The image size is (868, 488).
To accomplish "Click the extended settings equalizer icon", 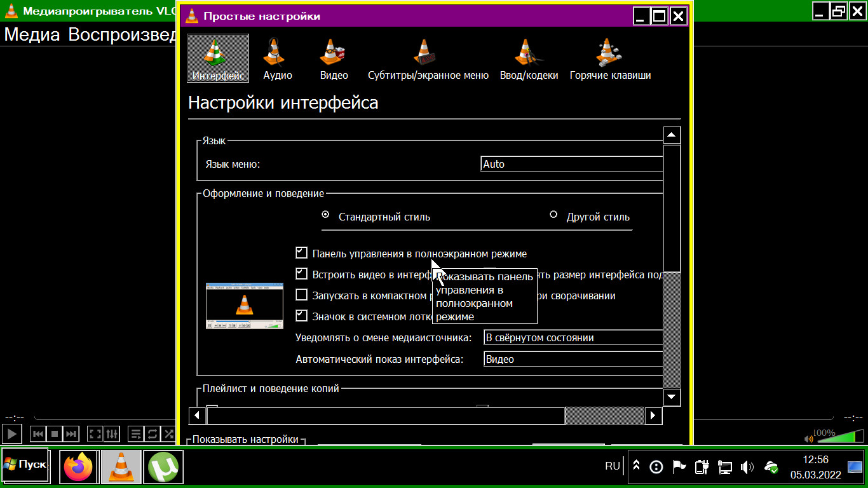I will [112, 434].
